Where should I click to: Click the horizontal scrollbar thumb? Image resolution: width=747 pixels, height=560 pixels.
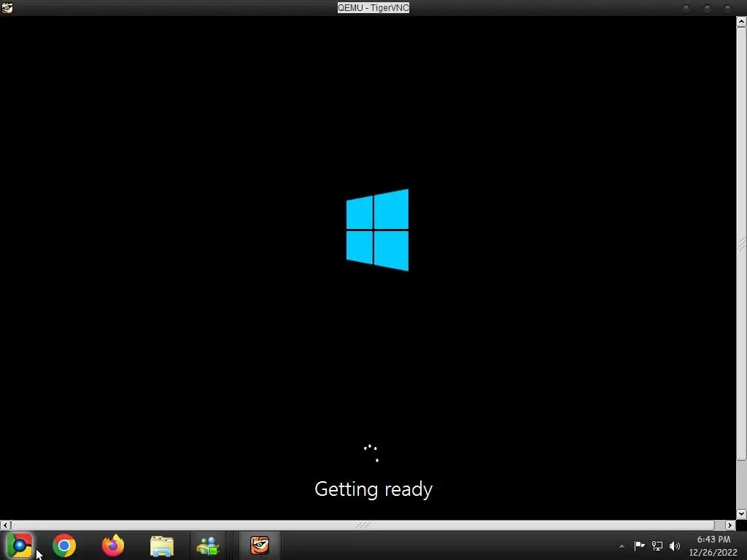coord(363,525)
